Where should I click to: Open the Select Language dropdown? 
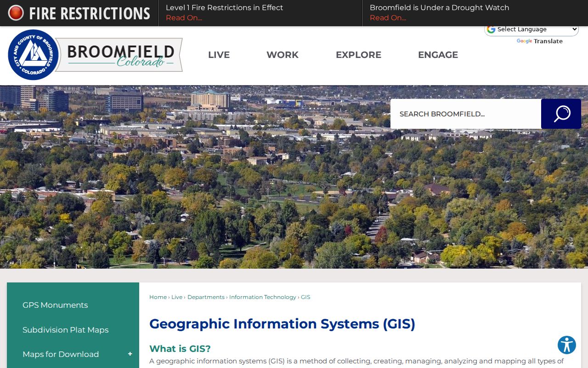[531, 29]
